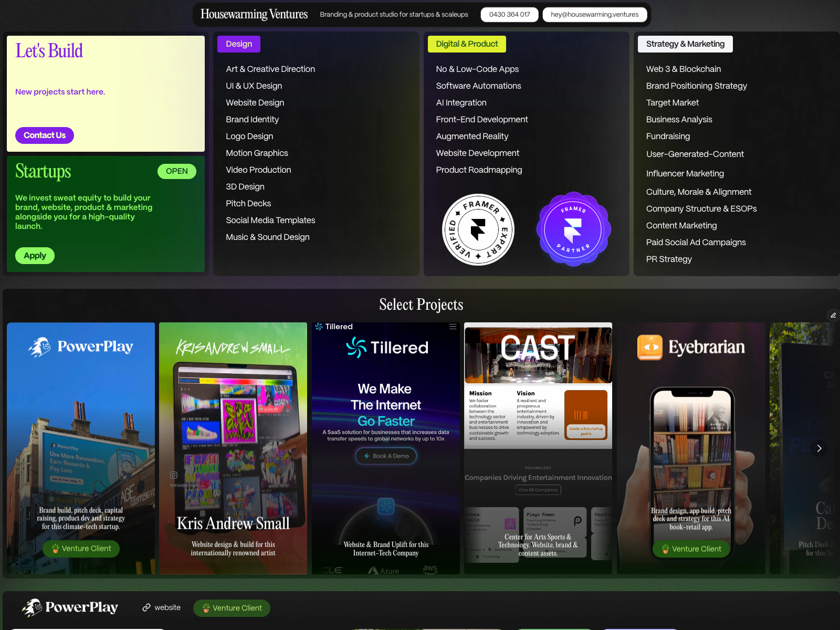
Task: Click Content Marketing
Action: pos(681,226)
